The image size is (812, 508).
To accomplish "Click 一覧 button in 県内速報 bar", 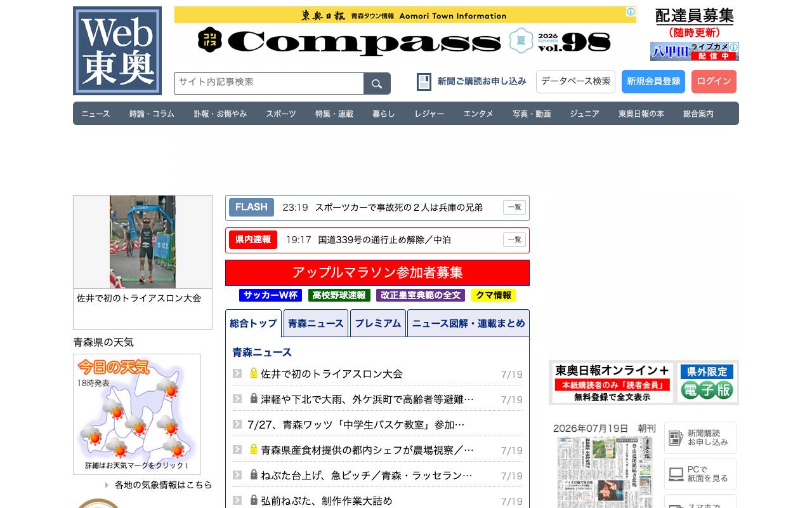I will (x=514, y=239).
